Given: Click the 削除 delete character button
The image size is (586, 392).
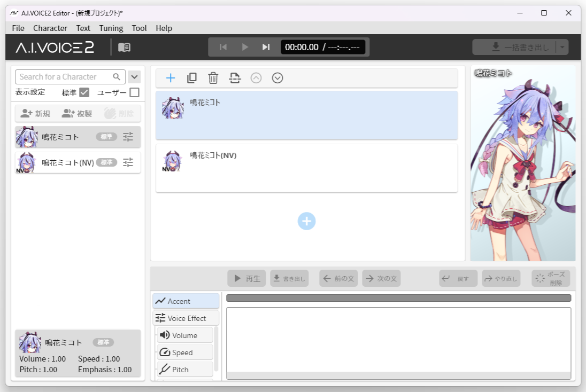Looking at the screenshot, I should [x=119, y=114].
